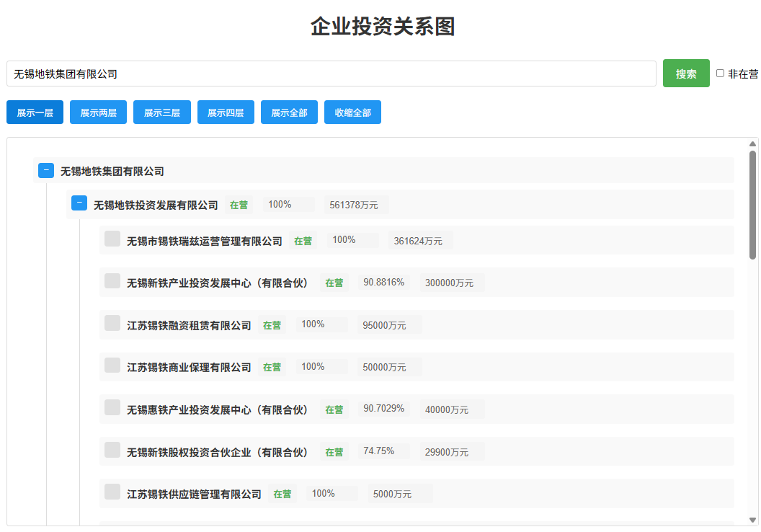The width and height of the screenshot is (761, 532).
Task: Click the 展示全部 button
Action: tap(289, 112)
